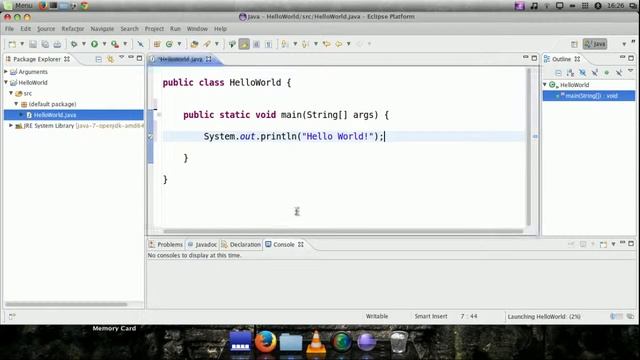
Task: Expand the JRE System Library node
Action: coord(11,126)
